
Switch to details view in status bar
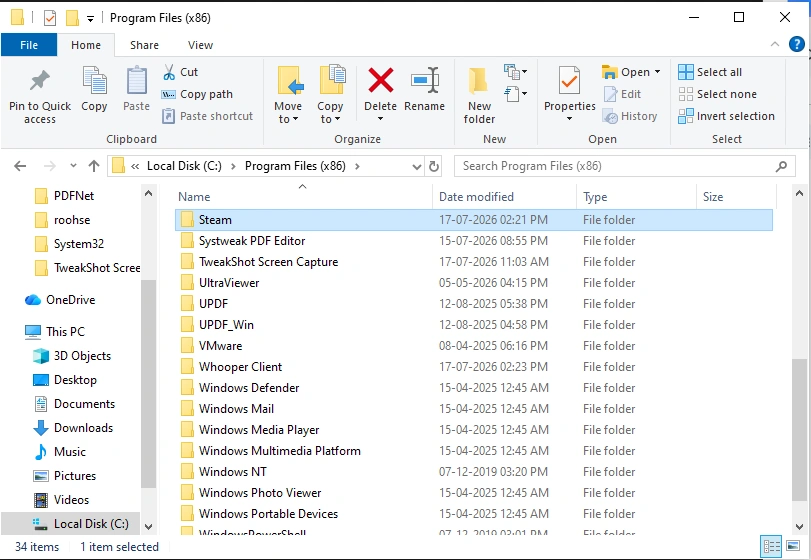click(x=771, y=546)
